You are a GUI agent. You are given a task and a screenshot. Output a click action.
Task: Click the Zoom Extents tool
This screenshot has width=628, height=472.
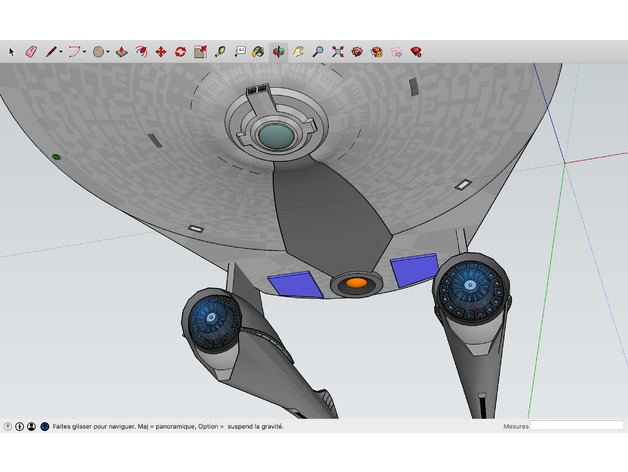pyautogui.click(x=338, y=52)
